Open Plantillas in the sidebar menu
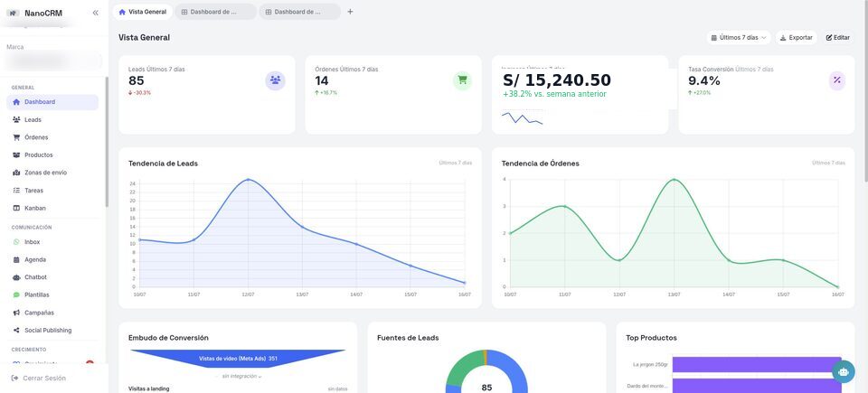The image size is (868, 393). (x=52, y=295)
